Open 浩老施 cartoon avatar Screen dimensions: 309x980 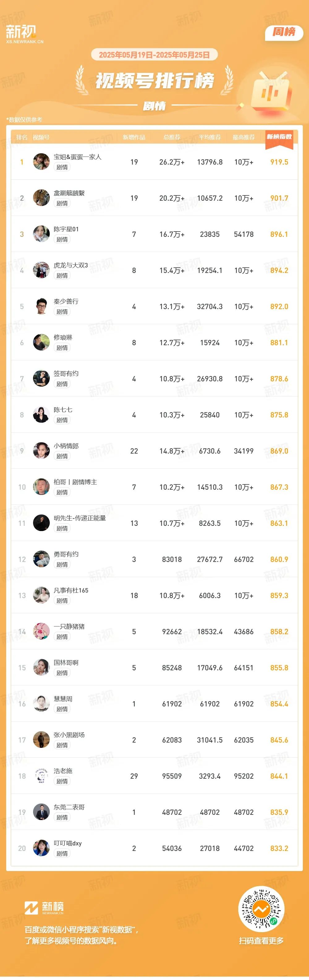[41, 776]
